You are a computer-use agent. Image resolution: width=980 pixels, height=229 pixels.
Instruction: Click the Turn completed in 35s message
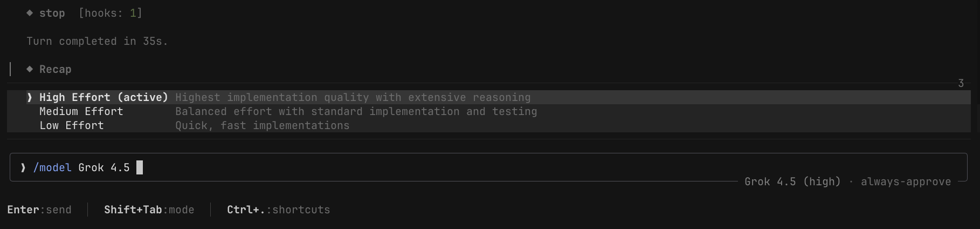(97, 41)
